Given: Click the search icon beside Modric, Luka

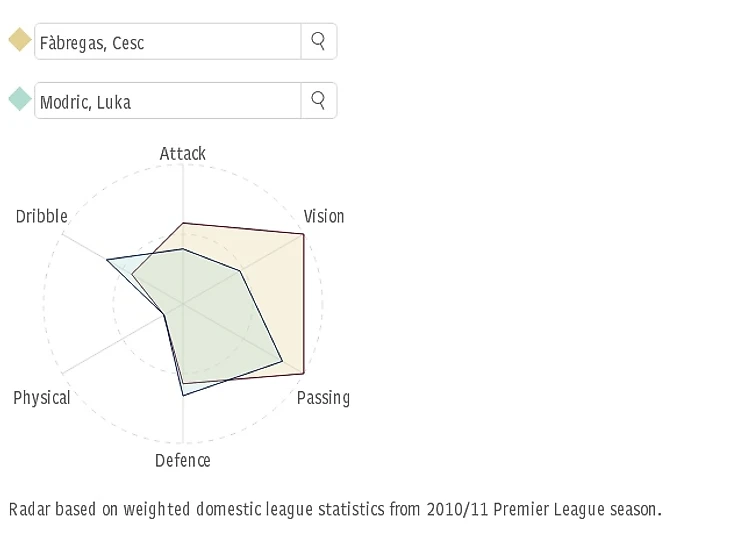Looking at the screenshot, I should pos(318,100).
